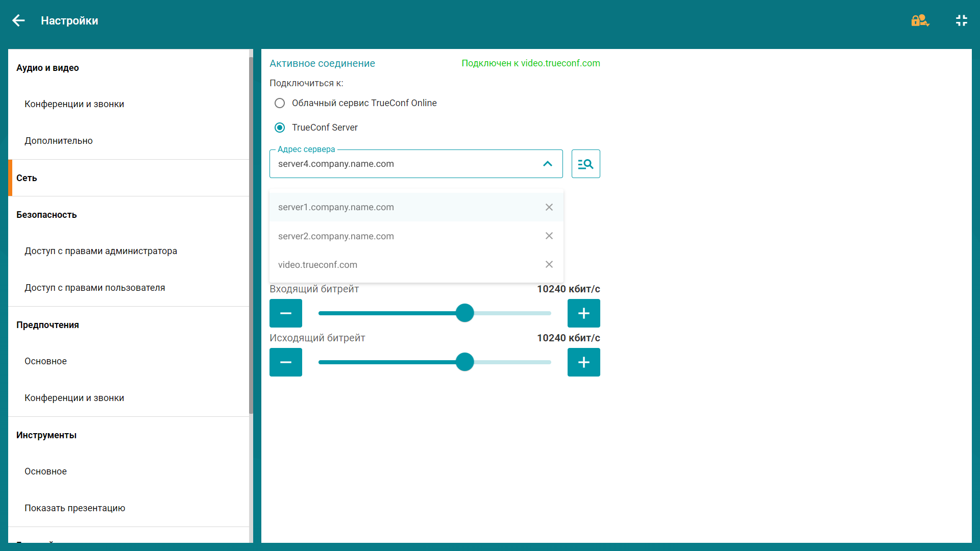Open Показать презентацию settings item
Screen dimensions: 980x551
(129, 508)
